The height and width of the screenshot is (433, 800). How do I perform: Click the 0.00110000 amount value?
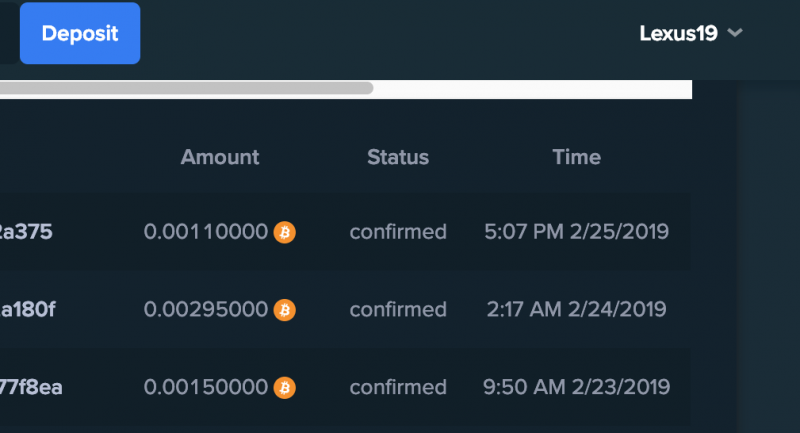pyautogui.click(x=206, y=232)
